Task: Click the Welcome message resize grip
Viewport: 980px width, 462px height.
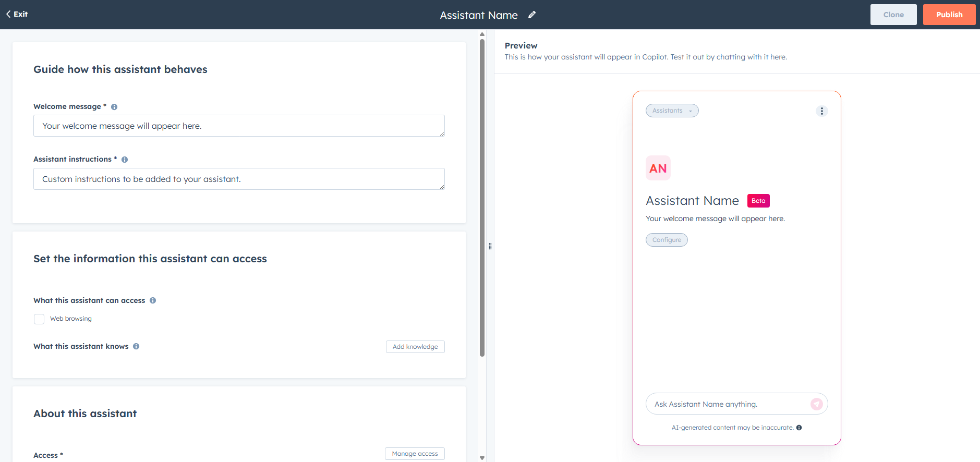Action: click(x=442, y=133)
